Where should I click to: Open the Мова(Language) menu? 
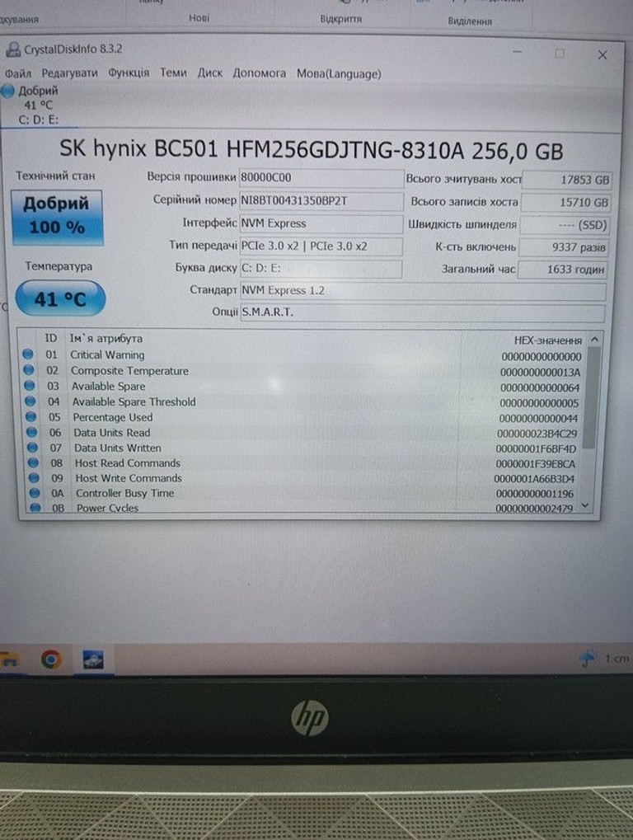click(x=339, y=73)
